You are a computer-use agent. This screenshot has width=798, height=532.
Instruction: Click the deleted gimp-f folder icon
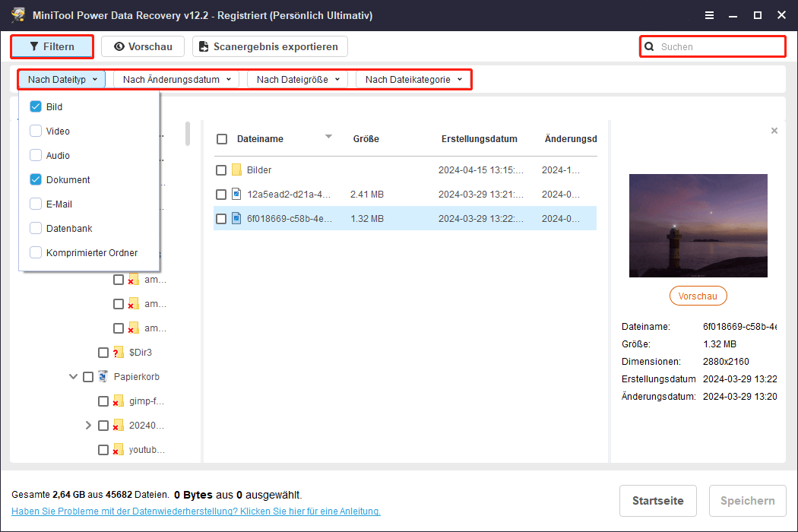click(x=118, y=401)
